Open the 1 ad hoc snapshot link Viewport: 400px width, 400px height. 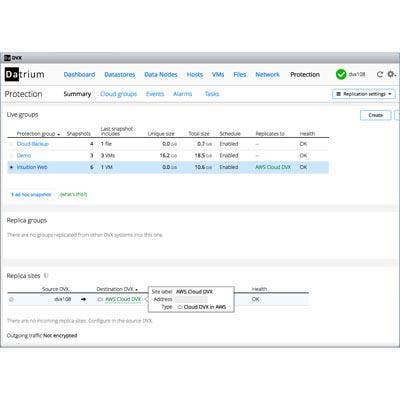pyautogui.click(x=31, y=194)
